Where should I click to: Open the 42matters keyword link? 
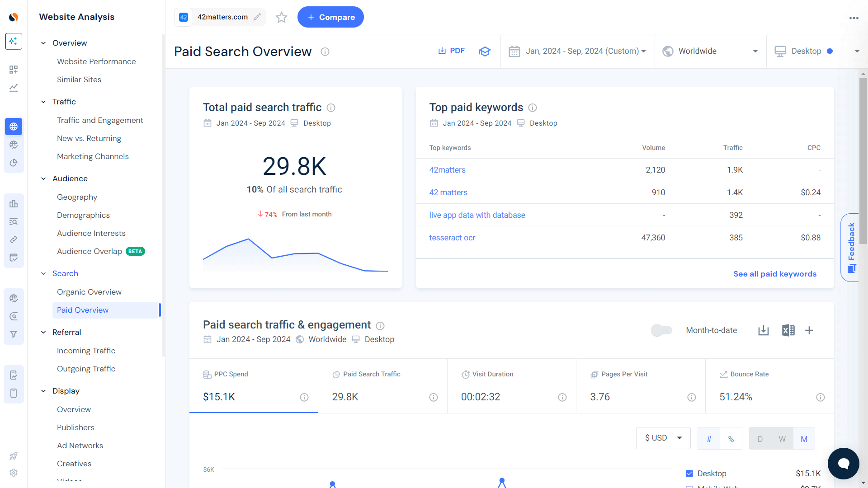click(x=447, y=170)
